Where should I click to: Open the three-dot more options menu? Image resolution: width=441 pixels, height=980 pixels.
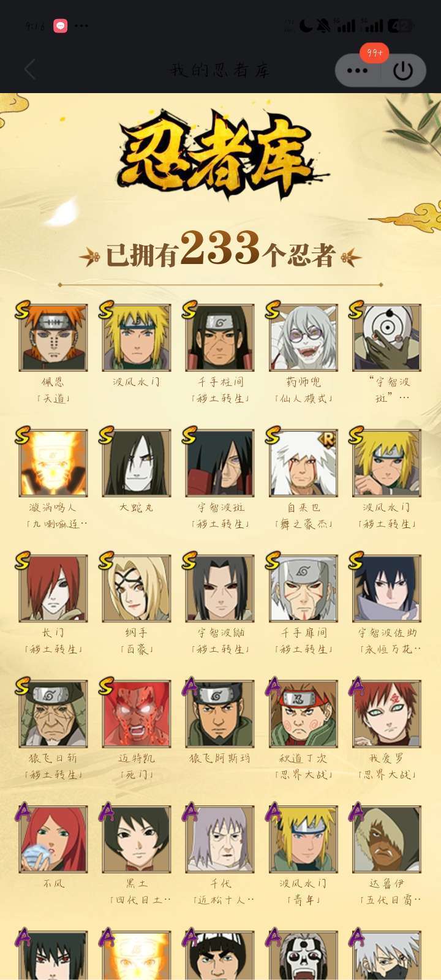358,71
